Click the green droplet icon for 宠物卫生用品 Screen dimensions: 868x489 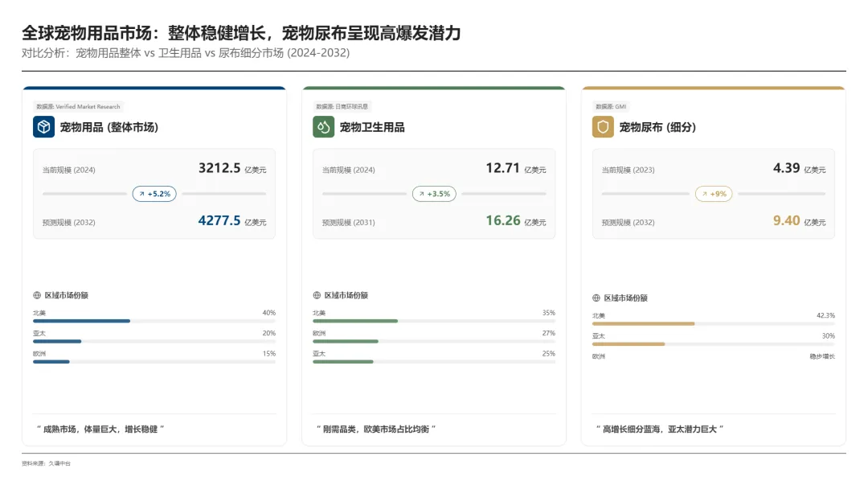(x=322, y=127)
